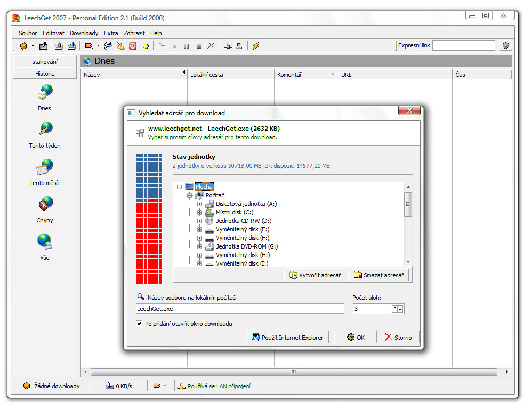The image size is (532, 408).
Task: Click the red power button toolbar icon
Action: (133, 46)
